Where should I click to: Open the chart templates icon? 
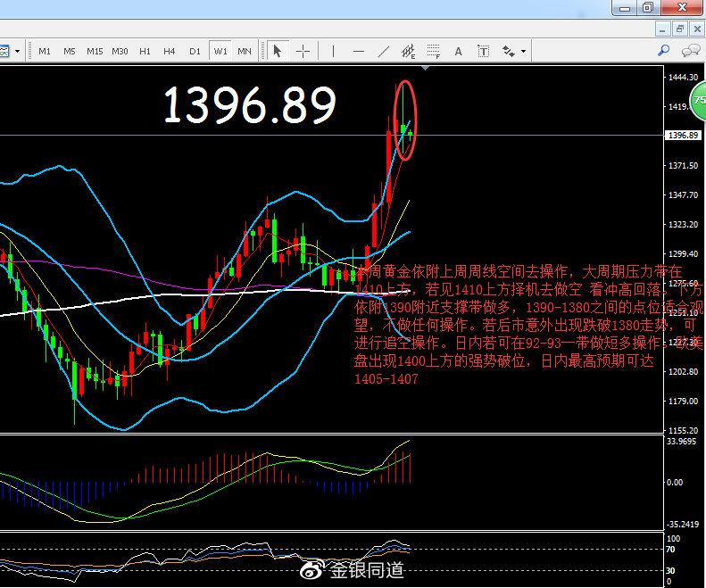4,51
